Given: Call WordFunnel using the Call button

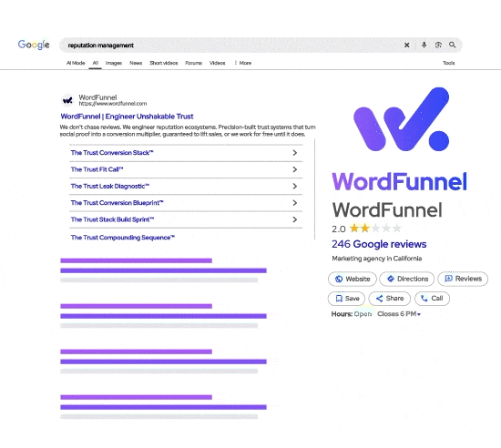Looking at the screenshot, I should pyautogui.click(x=432, y=299).
